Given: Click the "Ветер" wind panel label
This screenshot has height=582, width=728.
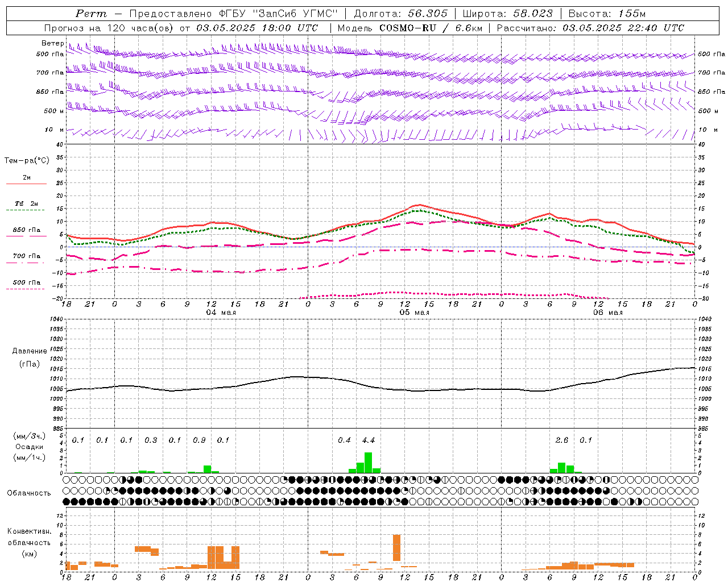Looking at the screenshot, I should (52, 43).
